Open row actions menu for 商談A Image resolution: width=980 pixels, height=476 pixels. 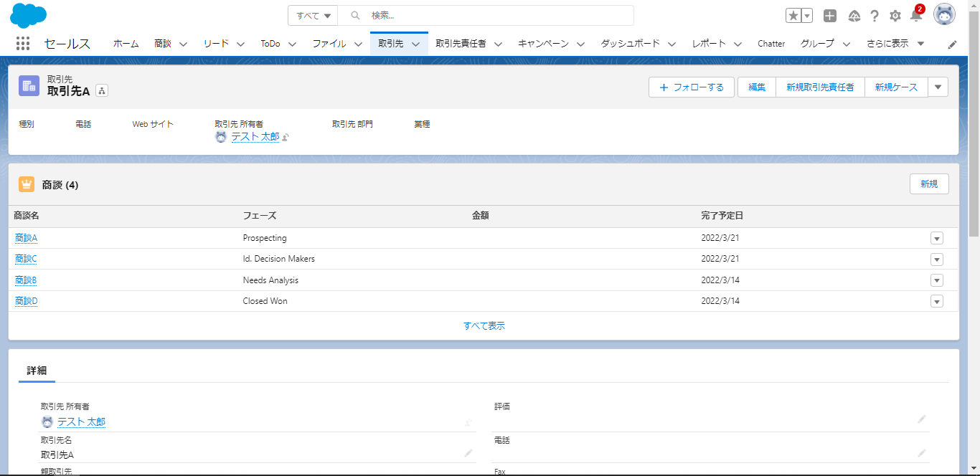click(x=937, y=238)
